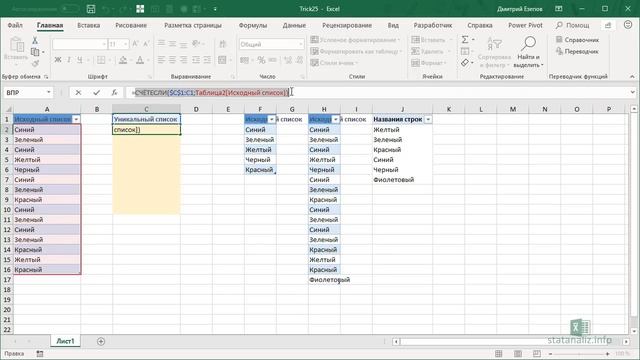The image size is (640, 360).
Task: Click the macro recording icon in the status bar
Action: [x=40, y=353]
